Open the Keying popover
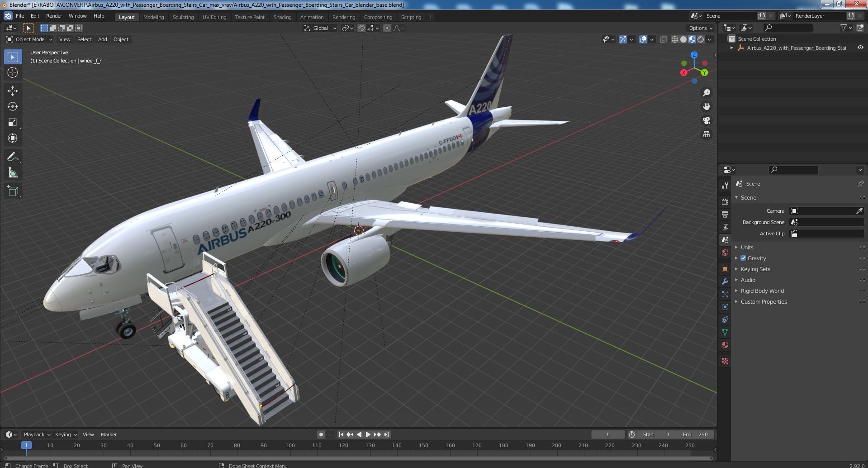Viewport: 868px width, 468px height. coord(65,435)
